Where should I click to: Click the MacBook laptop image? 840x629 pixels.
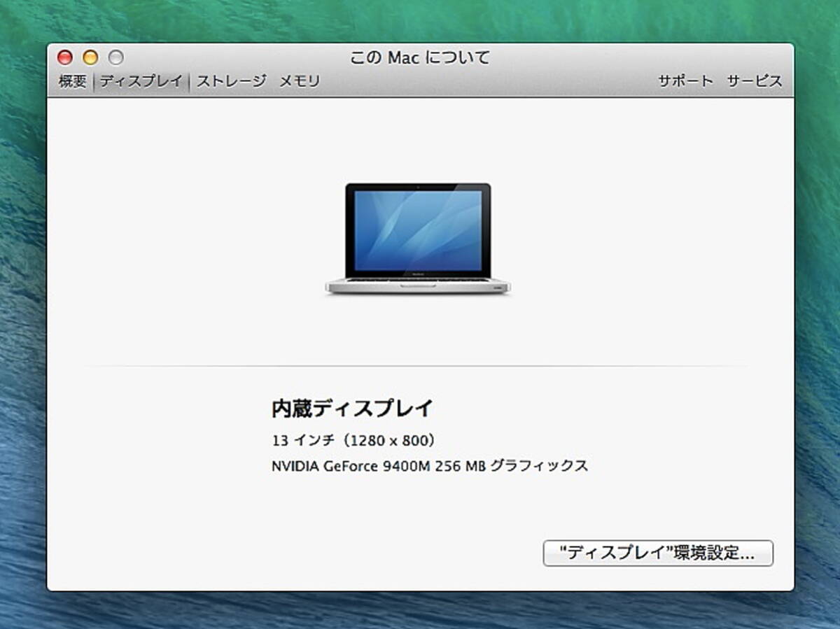tap(418, 239)
